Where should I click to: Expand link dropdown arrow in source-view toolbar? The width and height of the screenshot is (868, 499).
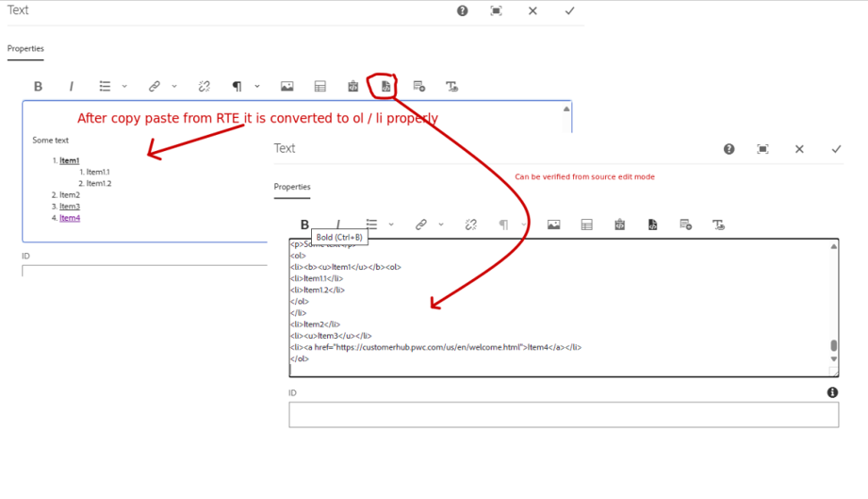point(441,225)
